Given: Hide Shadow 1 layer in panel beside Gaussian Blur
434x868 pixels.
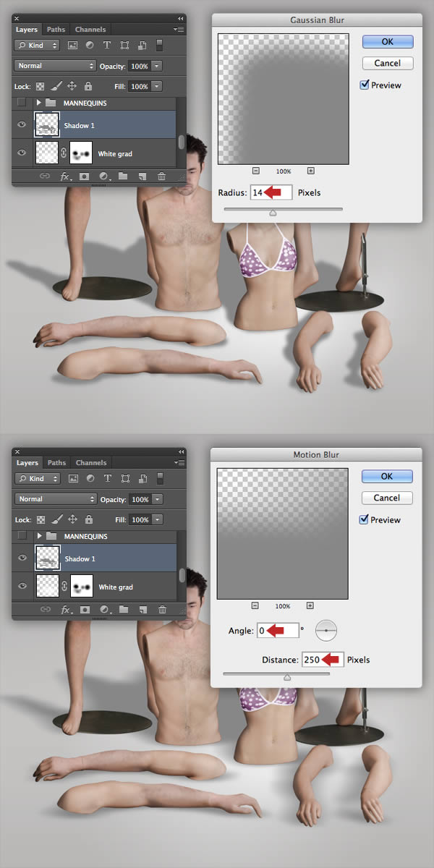Looking at the screenshot, I should pos(22,125).
